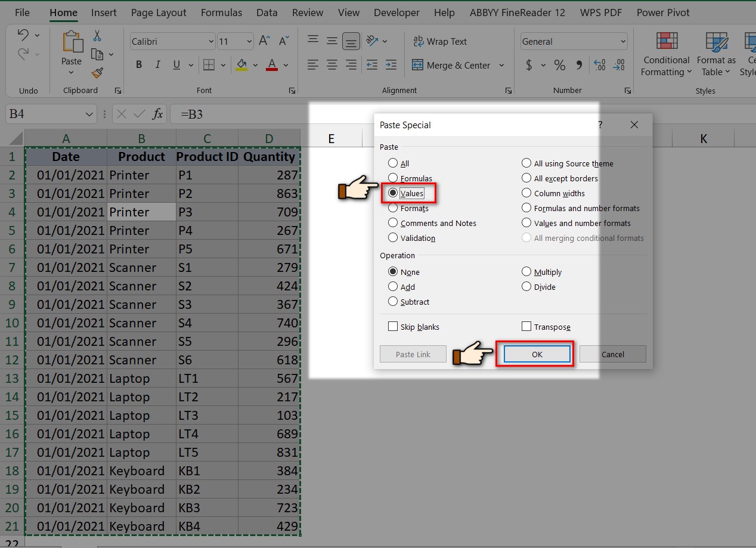Click the yellow Fill Color bucket

tap(241, 65)
